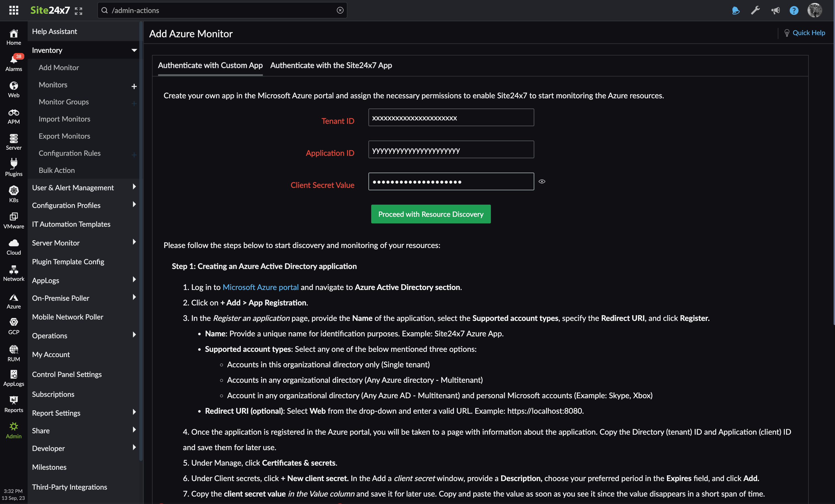Expand User & Alert Management
This screenshot has height=504, width=835.
tap(134, 186)
